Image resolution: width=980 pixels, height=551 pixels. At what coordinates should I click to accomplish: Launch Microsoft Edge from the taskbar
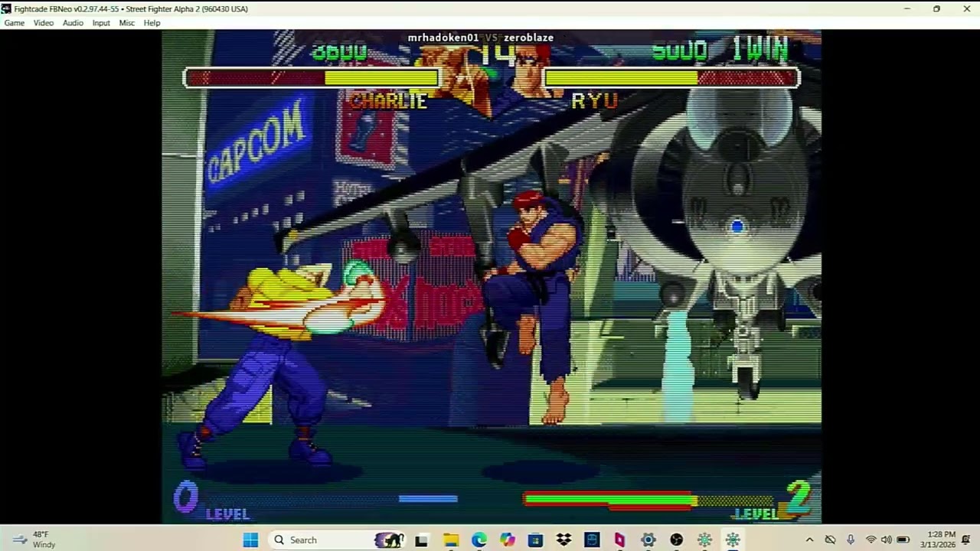[479, 540]
